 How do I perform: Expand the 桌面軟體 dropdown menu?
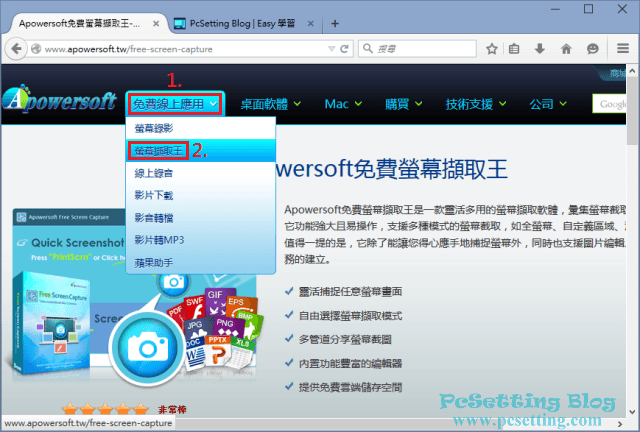(x=273, y=103)
